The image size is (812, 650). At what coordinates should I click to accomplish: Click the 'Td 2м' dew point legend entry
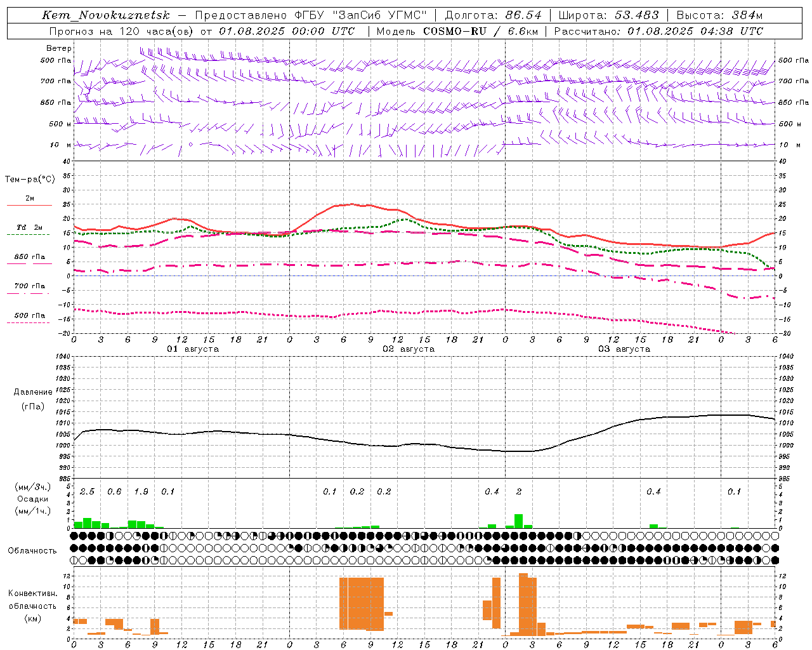pos(29,227)
